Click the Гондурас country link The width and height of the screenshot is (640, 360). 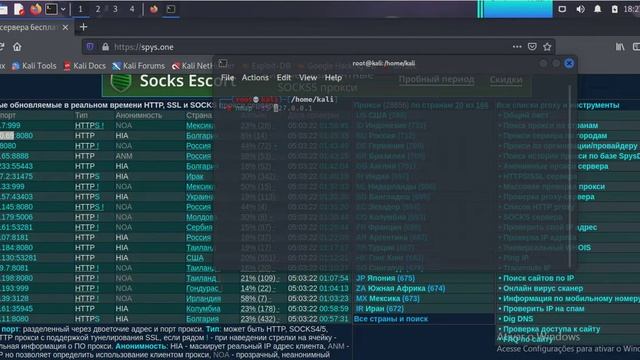click(x=203, y=288)
